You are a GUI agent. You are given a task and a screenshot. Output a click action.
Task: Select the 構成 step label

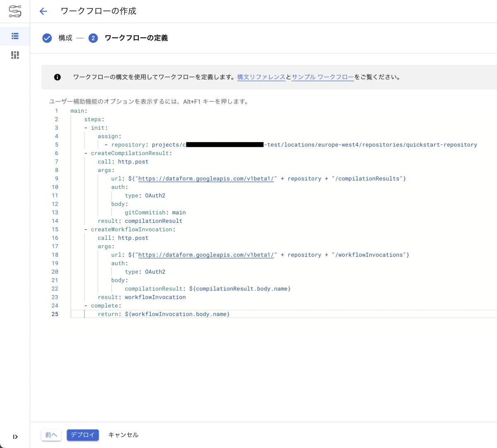coord(65,38)
